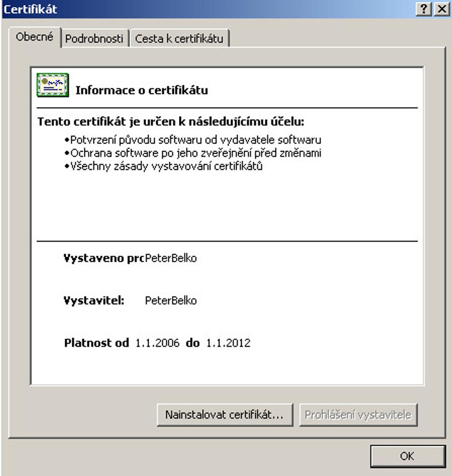Select the Všechny zásady vystavování certifikátů line
452x476 pixels.
pyautogui.click(x=164, y=166)
